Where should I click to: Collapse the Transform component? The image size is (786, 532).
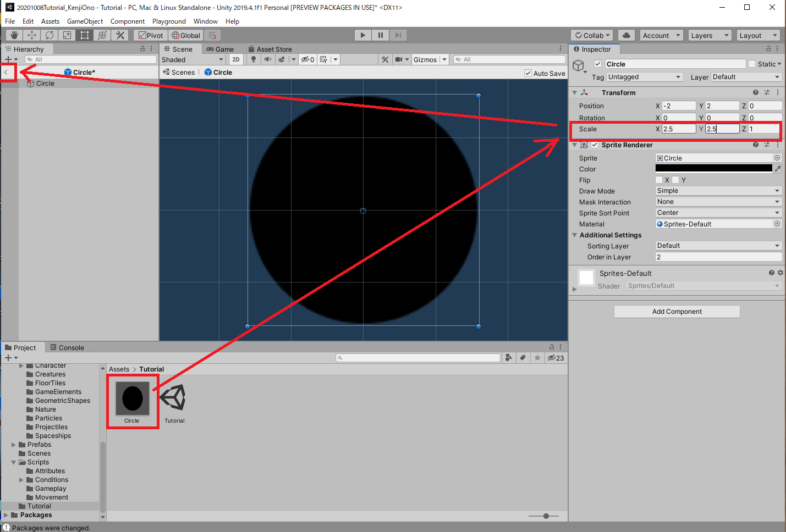[x=574, y=92]
